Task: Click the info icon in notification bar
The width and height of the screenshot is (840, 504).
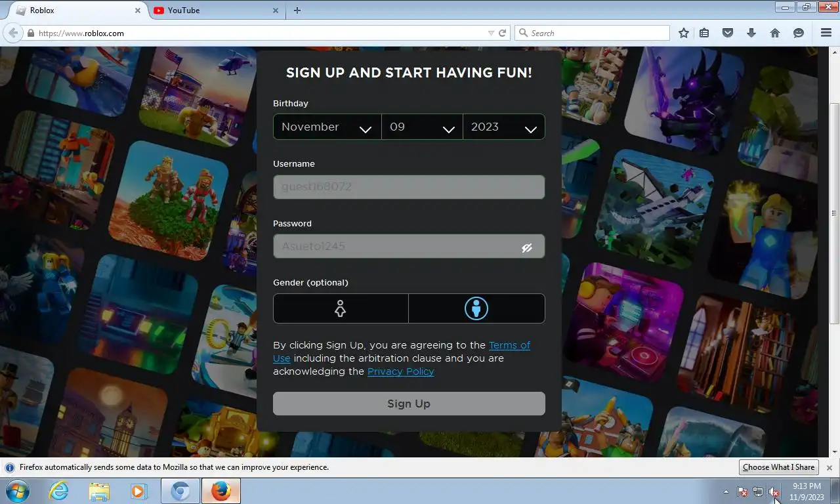Action: click(10, 468)
